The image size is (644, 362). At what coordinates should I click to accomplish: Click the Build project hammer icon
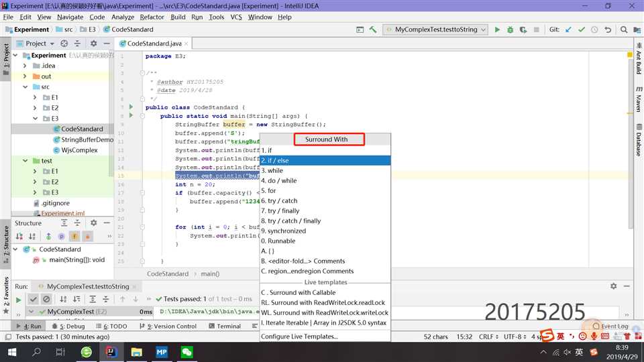click(x=373, y=29)
